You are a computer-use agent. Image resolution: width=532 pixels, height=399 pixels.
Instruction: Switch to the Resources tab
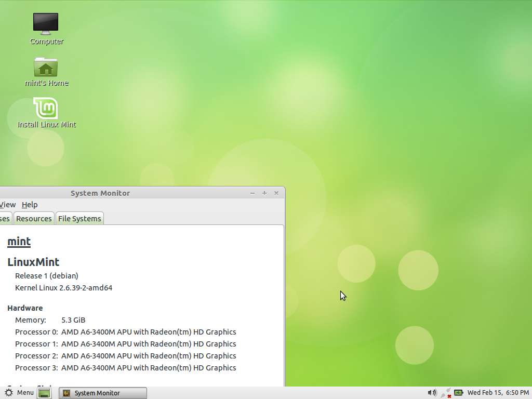pyautogui.click(x=34, y=219)
